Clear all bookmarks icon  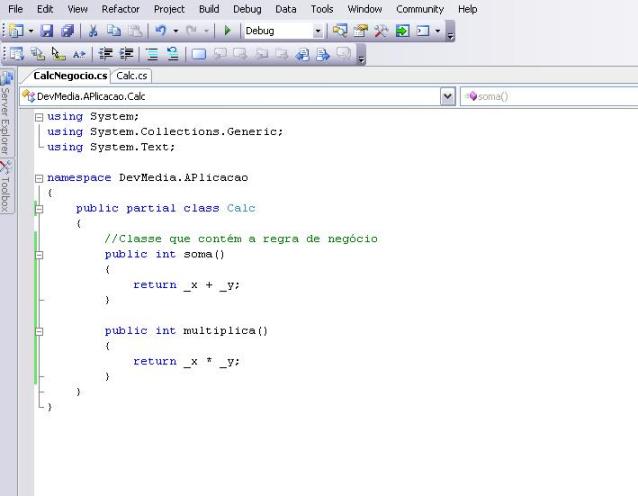pyautogui.click(x=344, y=54)
